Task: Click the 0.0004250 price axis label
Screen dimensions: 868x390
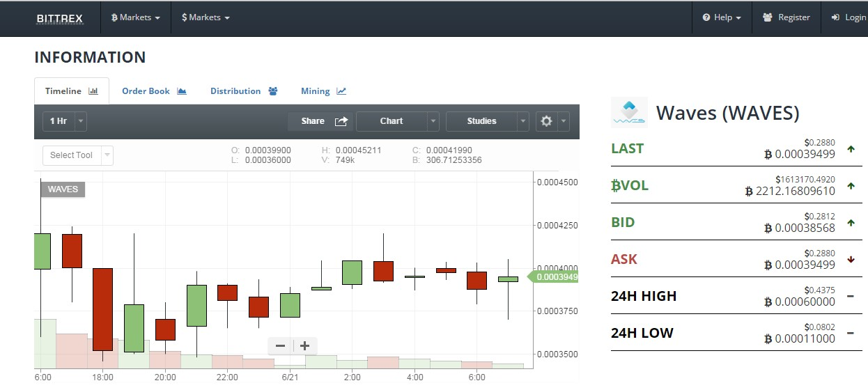Action: [557, 225]
